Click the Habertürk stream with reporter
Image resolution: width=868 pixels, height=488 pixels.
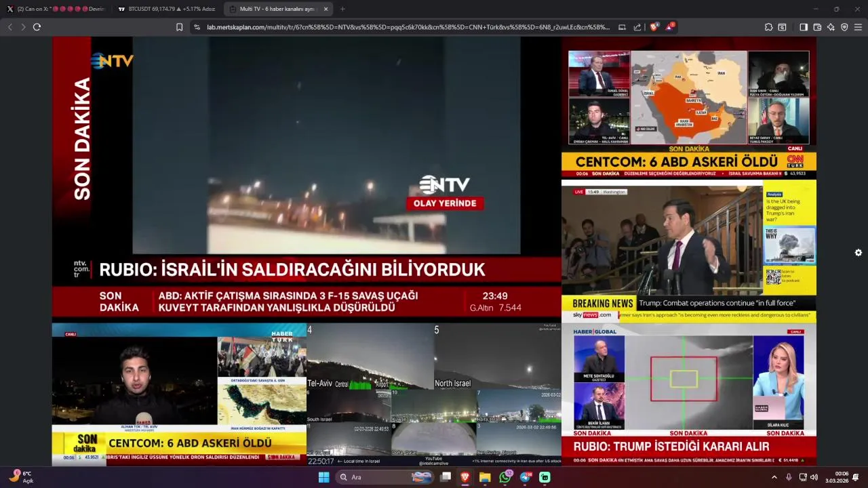pos(179,394)
